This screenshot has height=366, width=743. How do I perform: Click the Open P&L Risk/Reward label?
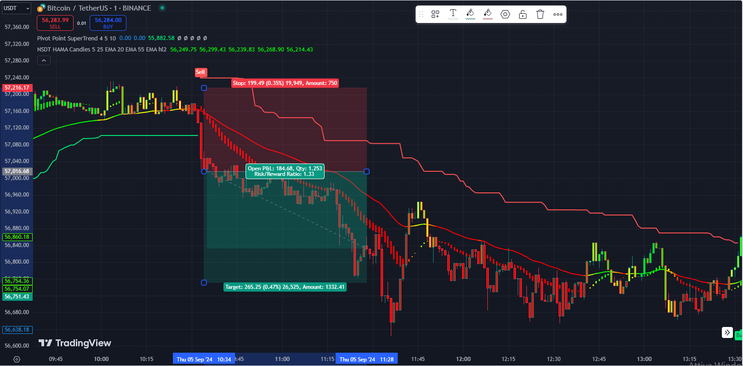coord(285,171)
